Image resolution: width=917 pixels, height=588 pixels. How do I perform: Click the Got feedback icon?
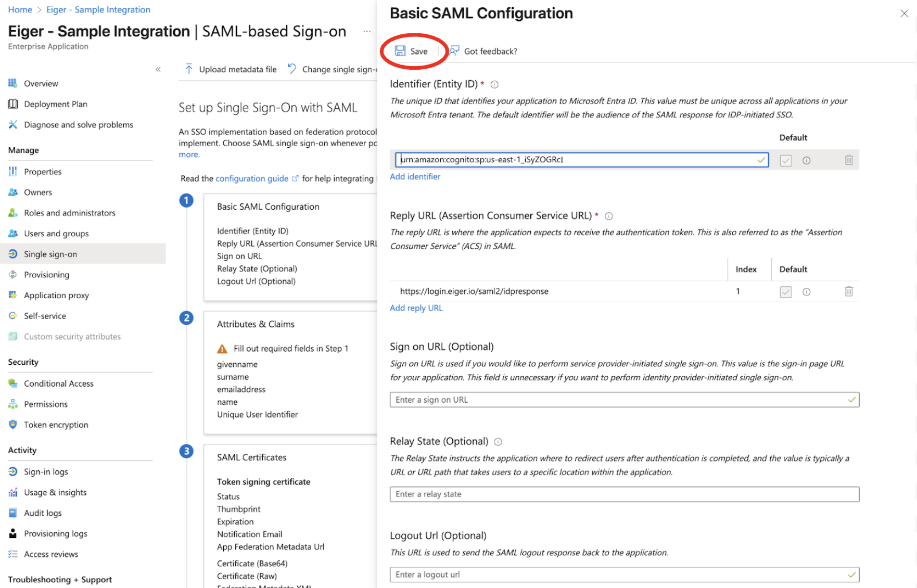454,51
